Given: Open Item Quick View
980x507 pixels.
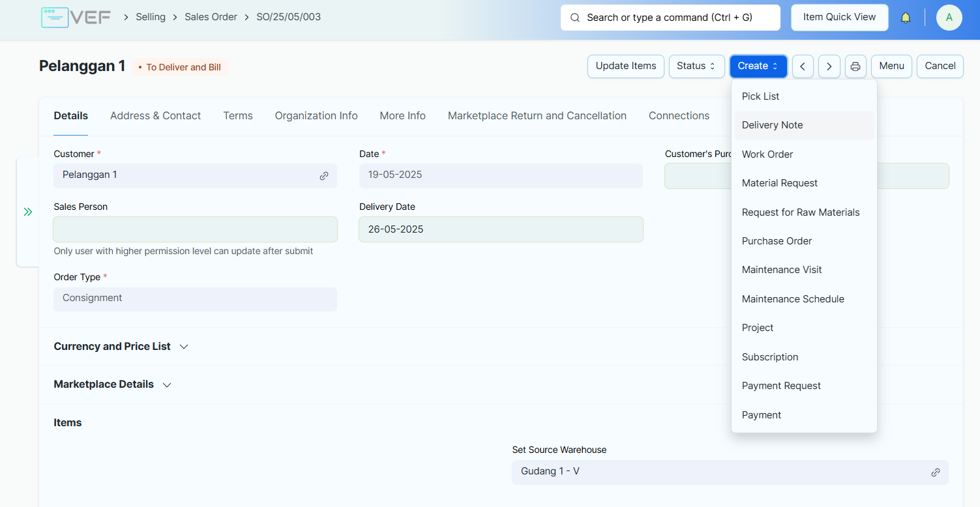Looking at the screenshot, I should pos(839,18).
